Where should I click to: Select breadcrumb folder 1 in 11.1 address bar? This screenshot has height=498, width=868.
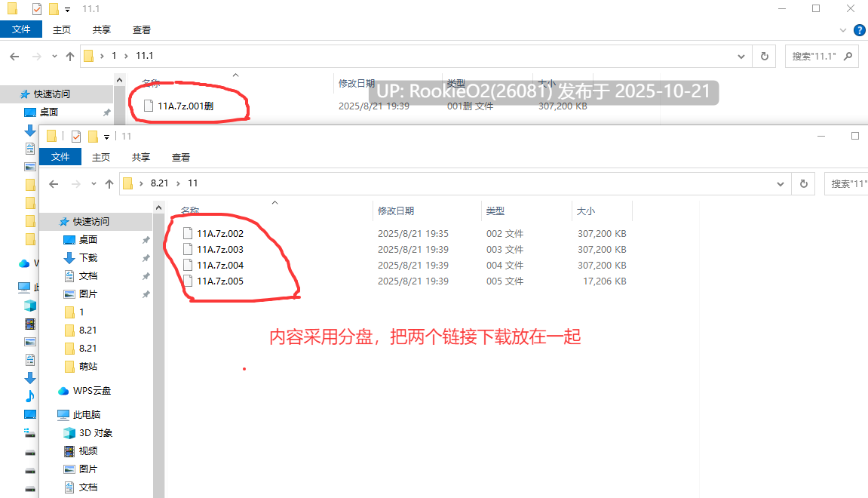click(114, 56)
